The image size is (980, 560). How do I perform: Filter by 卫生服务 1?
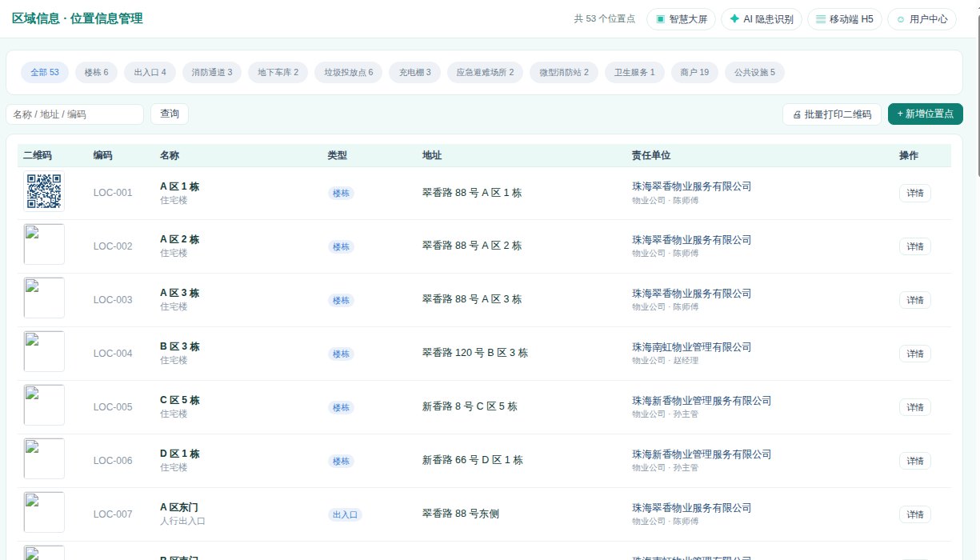point(634,73)
